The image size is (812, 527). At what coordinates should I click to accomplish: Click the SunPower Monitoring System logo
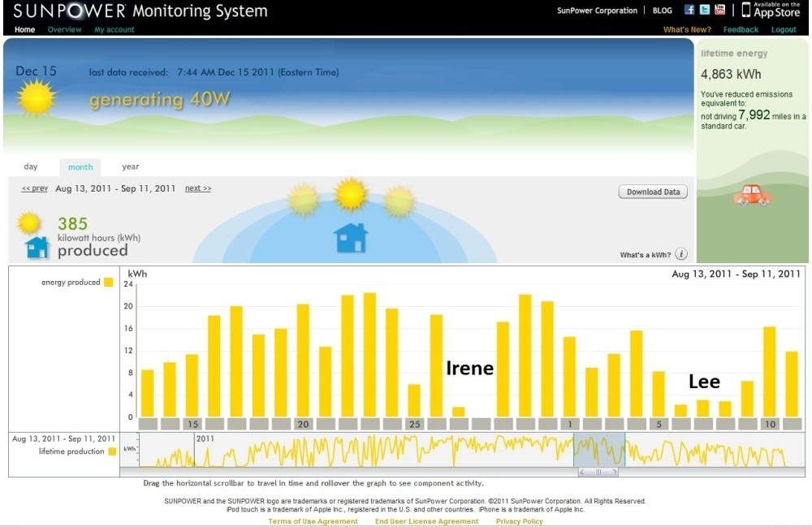coord(140,11)
